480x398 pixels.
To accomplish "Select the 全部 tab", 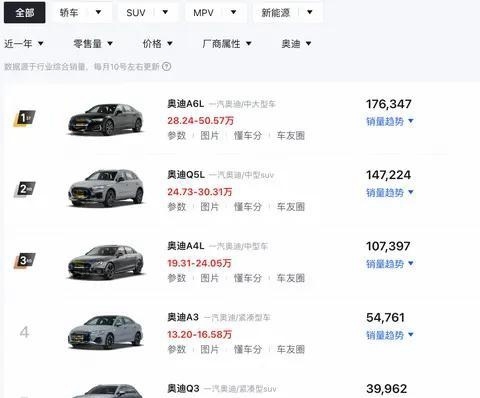I will tap(25, 13).
